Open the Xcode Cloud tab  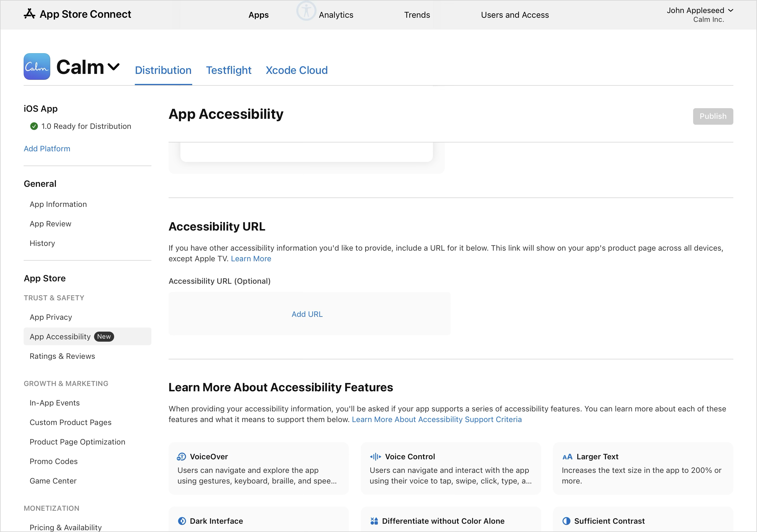pyautogui.click(x=296, y=70)
